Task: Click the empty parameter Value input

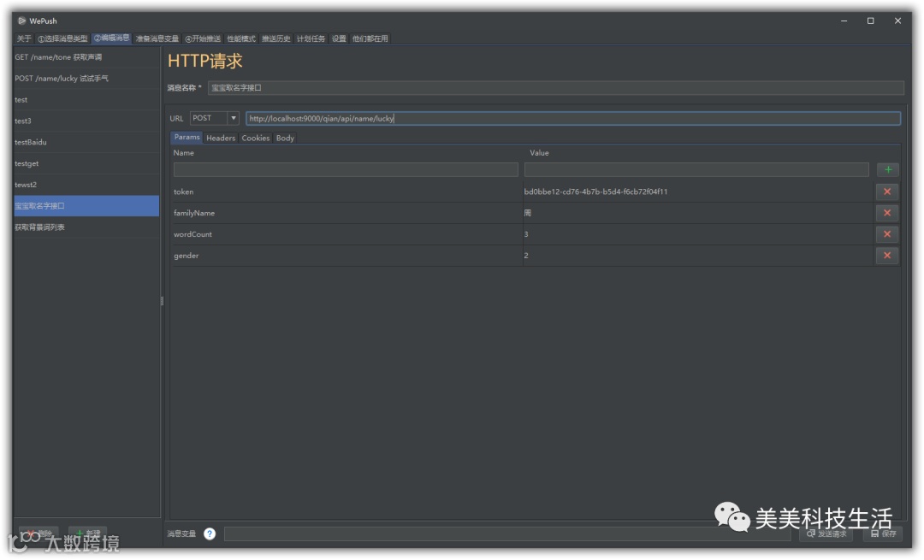Action: (x=696, y=169)
